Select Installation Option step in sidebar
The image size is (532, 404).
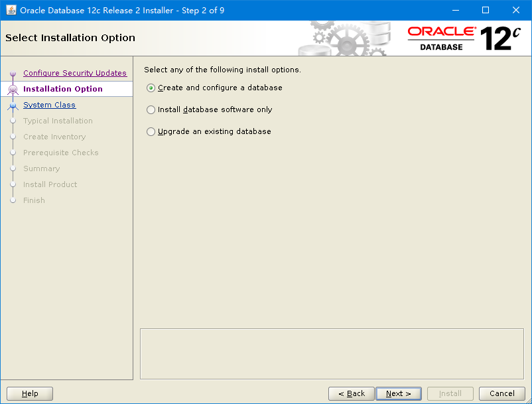pyautogui.click(x=63, y=89)
